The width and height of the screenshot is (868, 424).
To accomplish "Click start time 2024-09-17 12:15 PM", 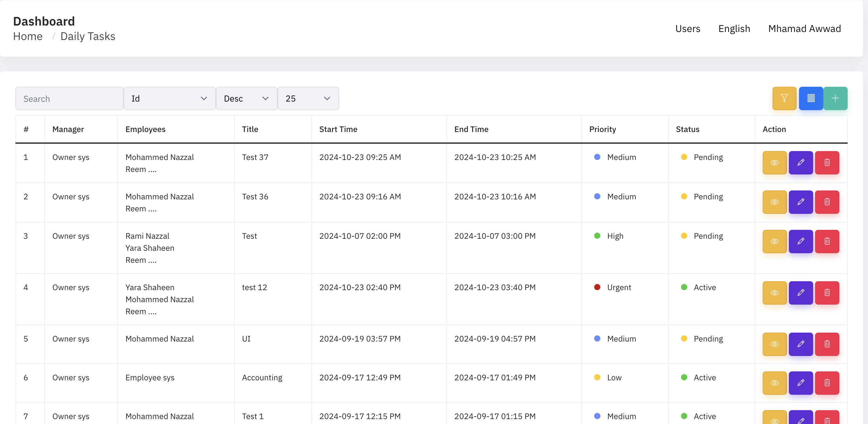I will click(360, 416).
